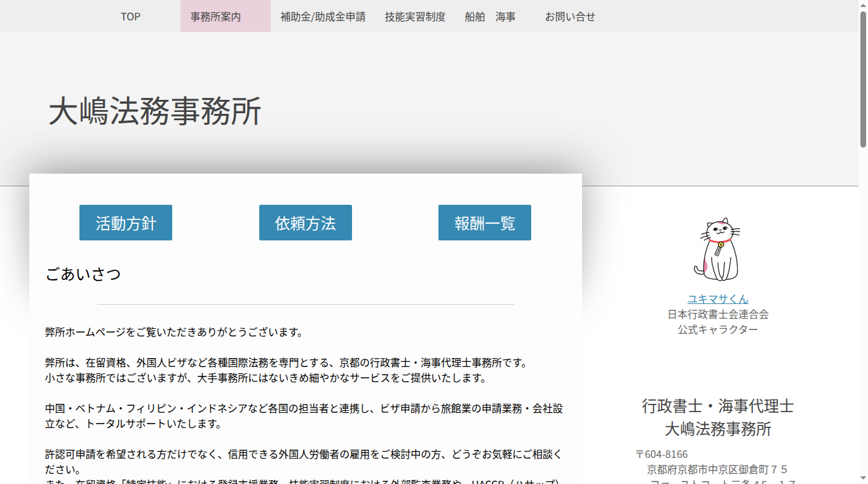Image resolution: width=868 pixels, height=484 pixels.
Task: Click the 公式キャラクター caption under the mascot
Action: click(718, 329)
